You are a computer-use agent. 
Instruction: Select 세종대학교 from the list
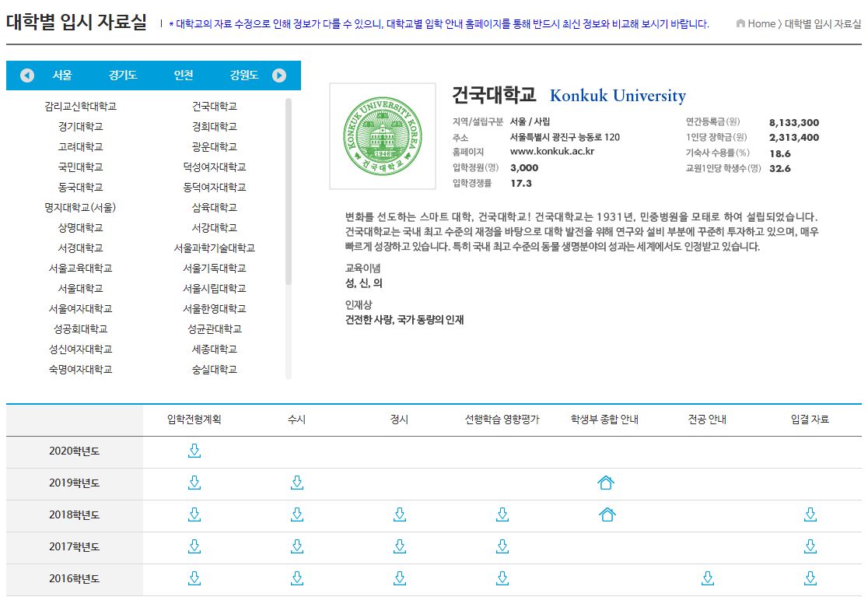215,349
